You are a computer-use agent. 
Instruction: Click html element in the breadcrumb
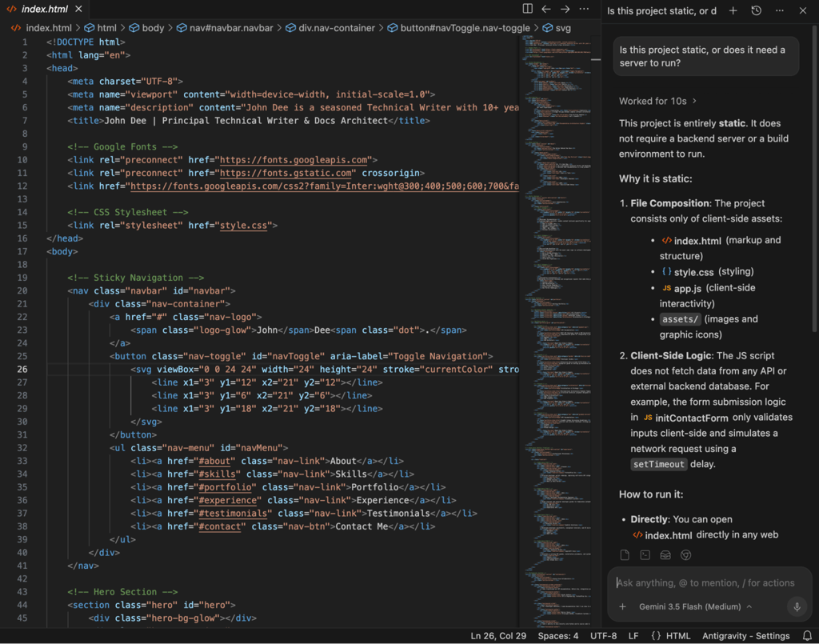101,28
